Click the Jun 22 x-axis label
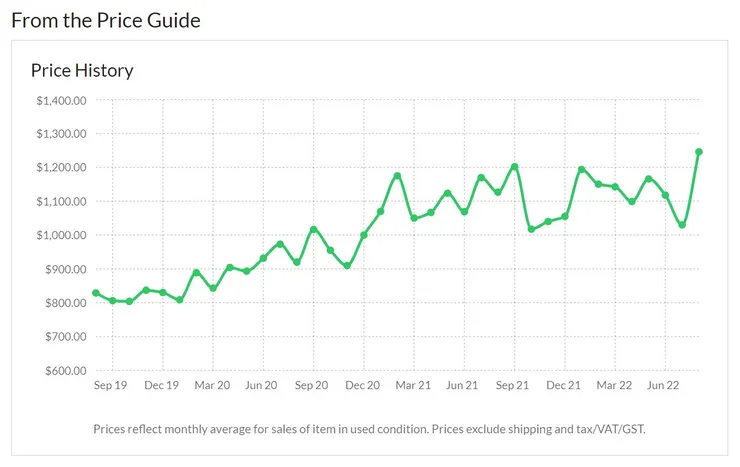This screenshot has height=467, width=740. coord(665,385)
